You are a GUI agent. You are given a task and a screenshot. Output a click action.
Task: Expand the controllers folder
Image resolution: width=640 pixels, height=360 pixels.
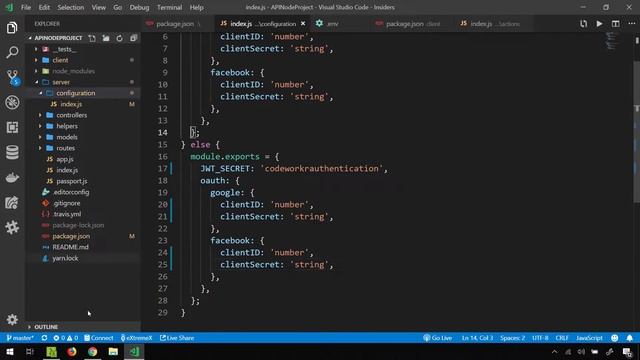coord(40,115)
